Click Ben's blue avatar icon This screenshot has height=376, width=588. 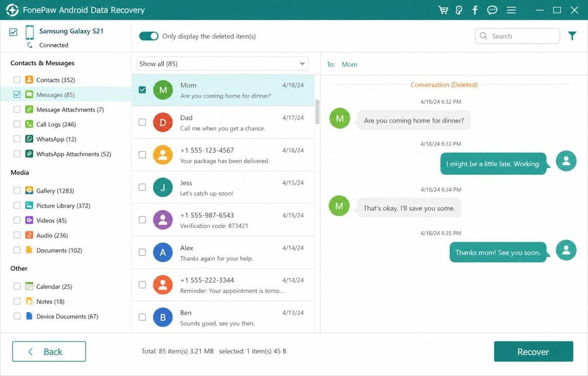tap(163, 317)
